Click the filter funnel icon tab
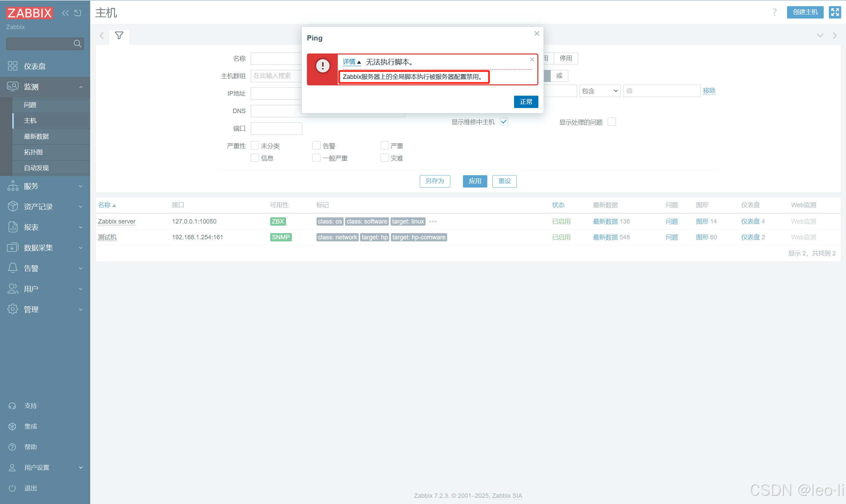 [x=119, y=36]
